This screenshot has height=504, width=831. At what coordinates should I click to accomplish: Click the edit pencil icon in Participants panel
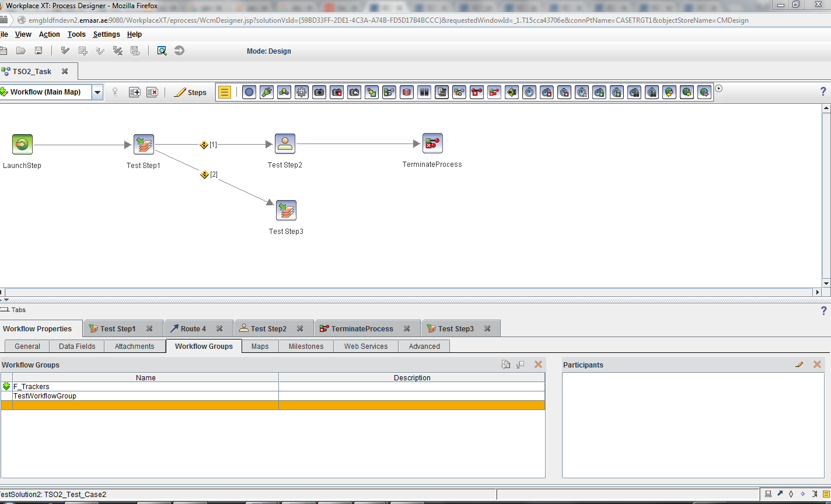click(799, 364)
